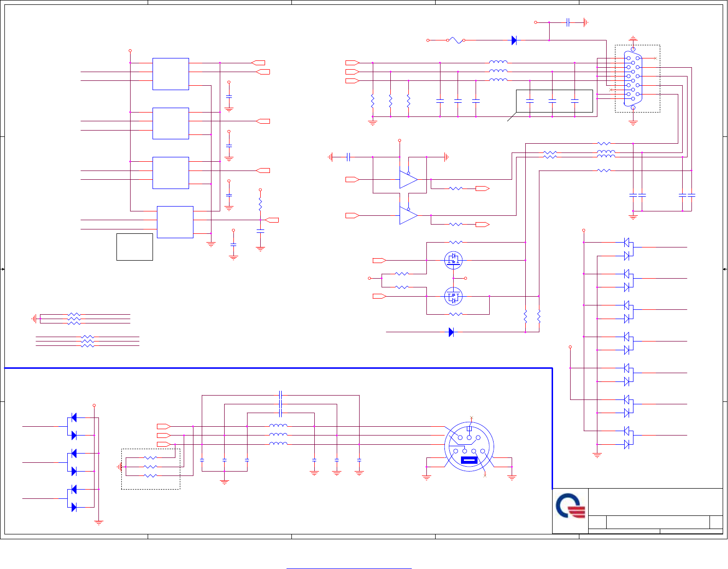Screen dimensions: 728x569
Task: Select the topmost diode pair in the right-hand column
Action: (x=628, y=248)
